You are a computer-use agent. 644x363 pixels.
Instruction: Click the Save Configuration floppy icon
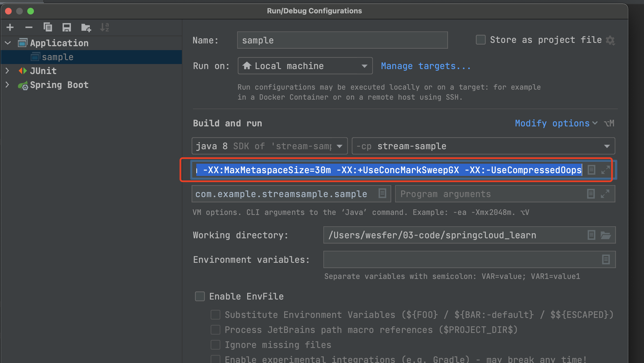click(x=67, y=27)
